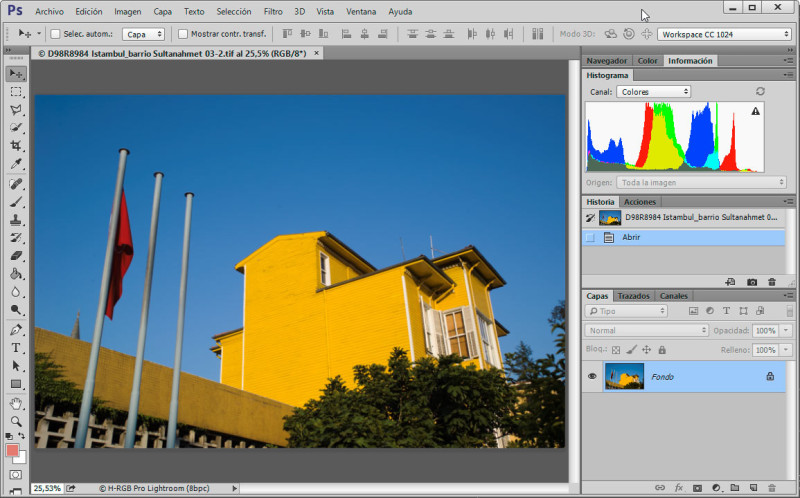The image size is (800, 498).
Task: Click the histogram cache warning triangle
Action: (x=755, y=112)
